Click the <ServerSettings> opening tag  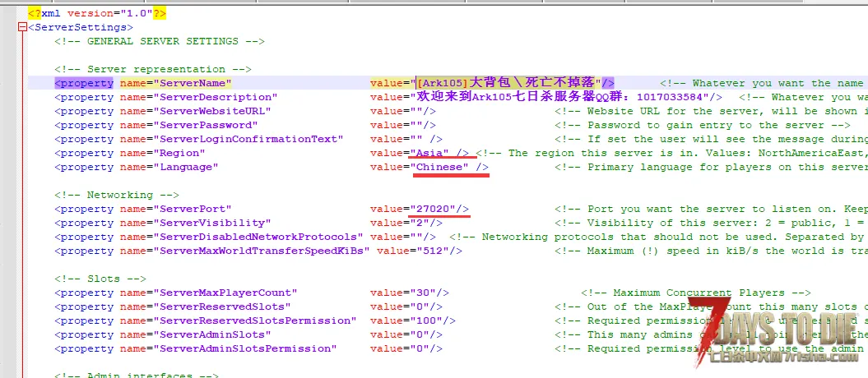click(x=81, y=27)
